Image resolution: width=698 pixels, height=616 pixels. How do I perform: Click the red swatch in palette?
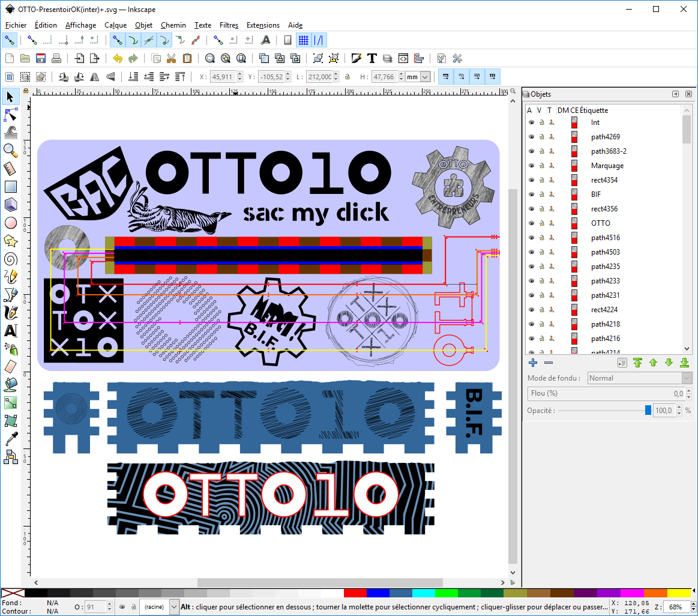click(355, 593)
